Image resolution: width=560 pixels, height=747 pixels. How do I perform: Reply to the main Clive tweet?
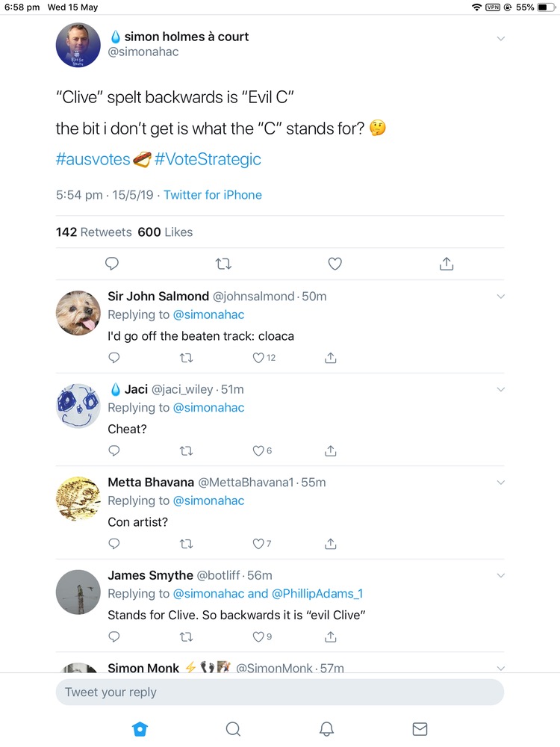pos(113,264)
